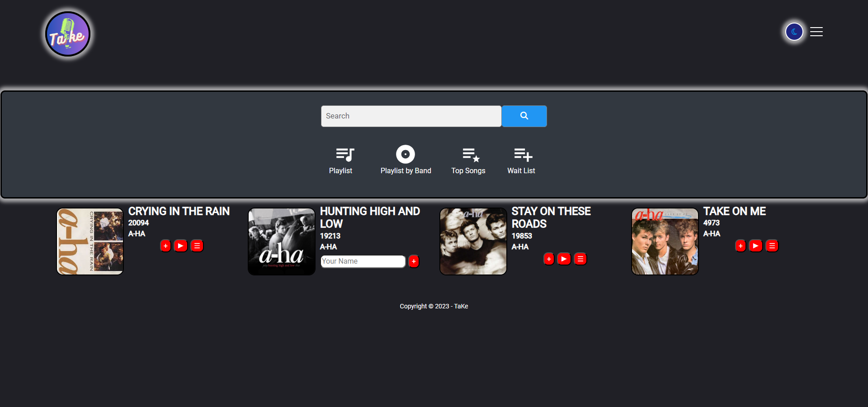Open the Playlist by Band disc icon

[x=406, y=154]
